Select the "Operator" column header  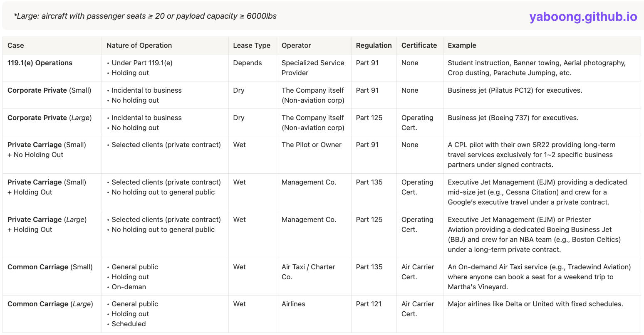pyautogui.click(x=296, y=45)
